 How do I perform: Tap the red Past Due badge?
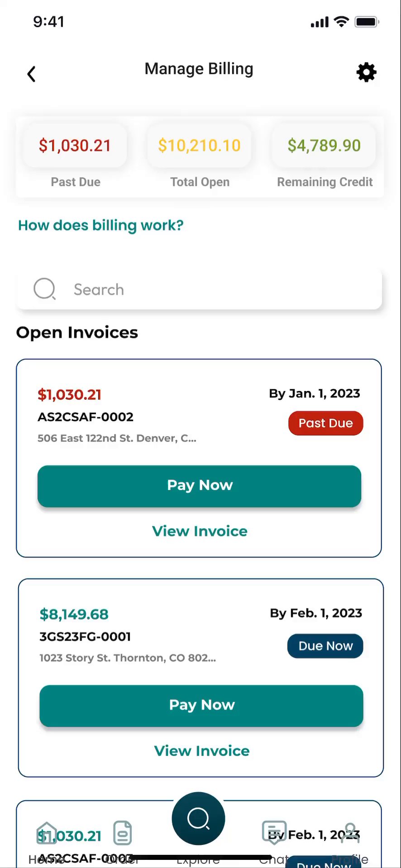point(325,423)
